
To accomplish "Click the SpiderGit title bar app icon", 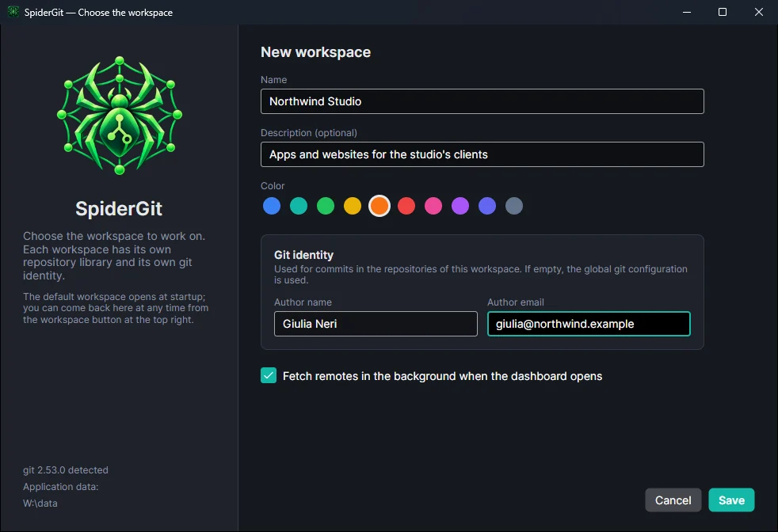I will [13, 12].
